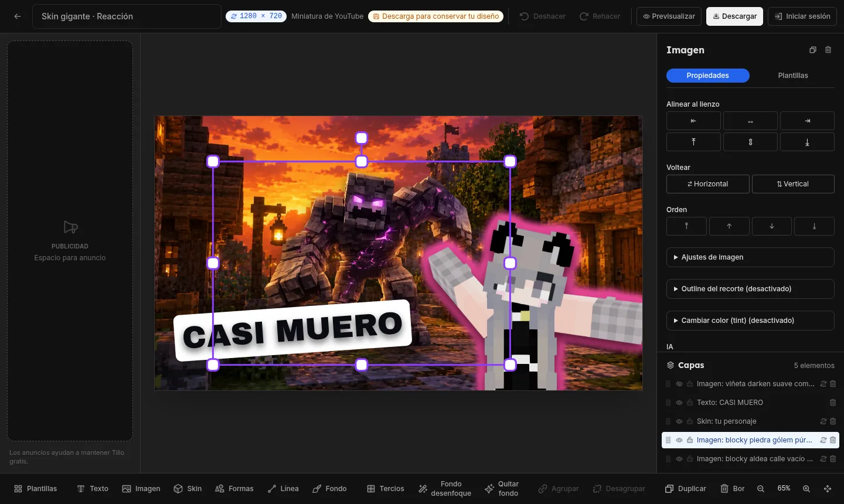The height and width of the screenshot is (504, 844).
Task: Open Previsualizar preview
Action: (669, 16)
